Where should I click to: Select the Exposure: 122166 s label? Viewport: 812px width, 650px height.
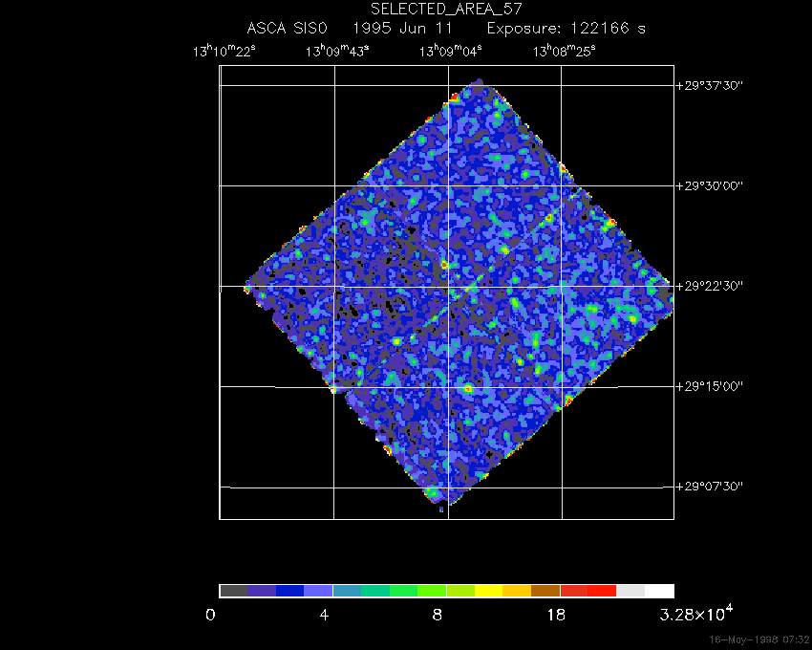pyautogui.click(x=566, y=29)
